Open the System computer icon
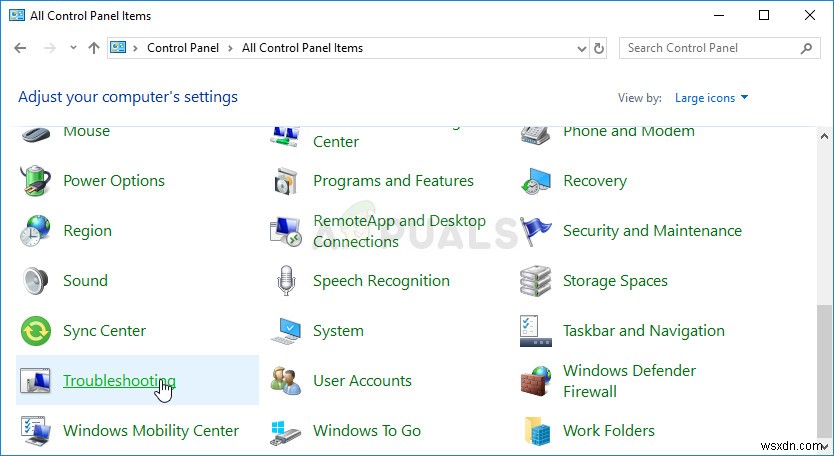Screen dimensions: 834x456 coord(286,331)
